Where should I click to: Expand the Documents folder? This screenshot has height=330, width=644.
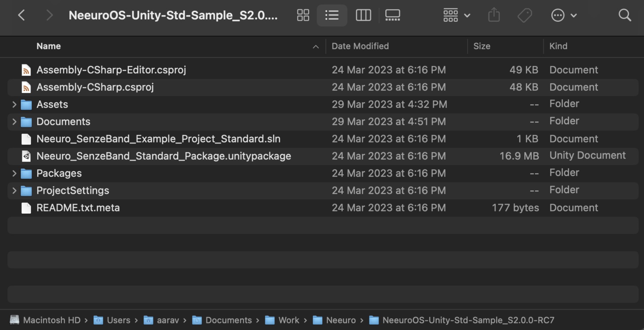coord(14,121)
